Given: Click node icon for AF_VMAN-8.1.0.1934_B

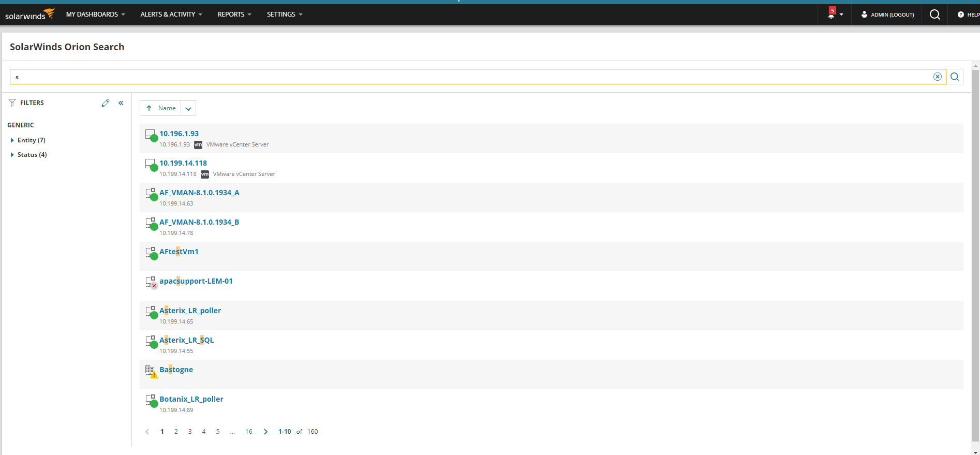Looking at the screenshot, I should coord(151,224).
